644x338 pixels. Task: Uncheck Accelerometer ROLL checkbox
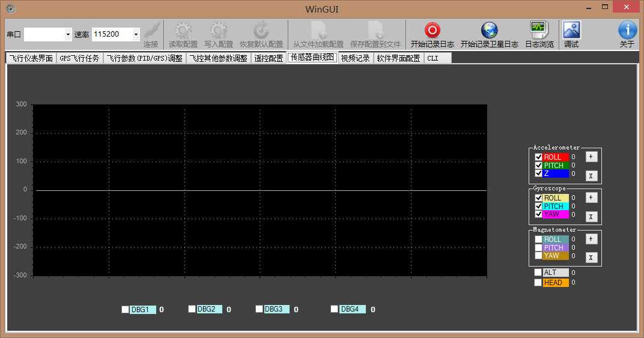[538, 157]
